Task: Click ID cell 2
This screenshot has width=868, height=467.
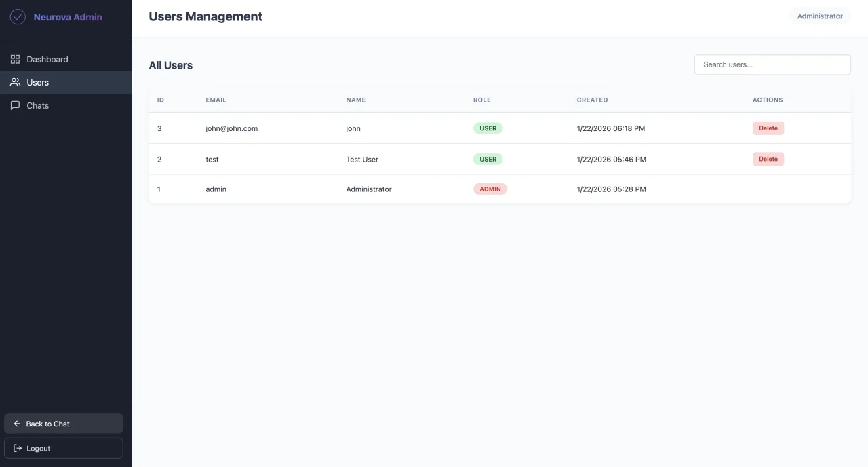Action: click(159, 160)
